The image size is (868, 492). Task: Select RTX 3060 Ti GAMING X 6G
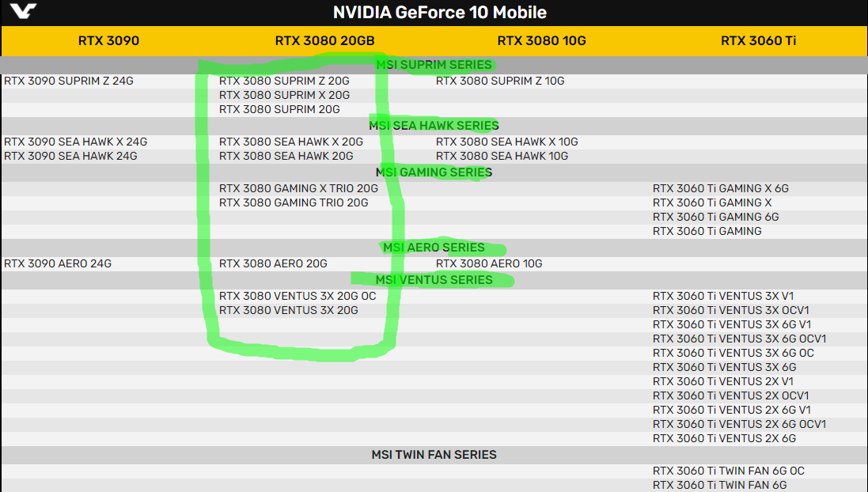721,188
